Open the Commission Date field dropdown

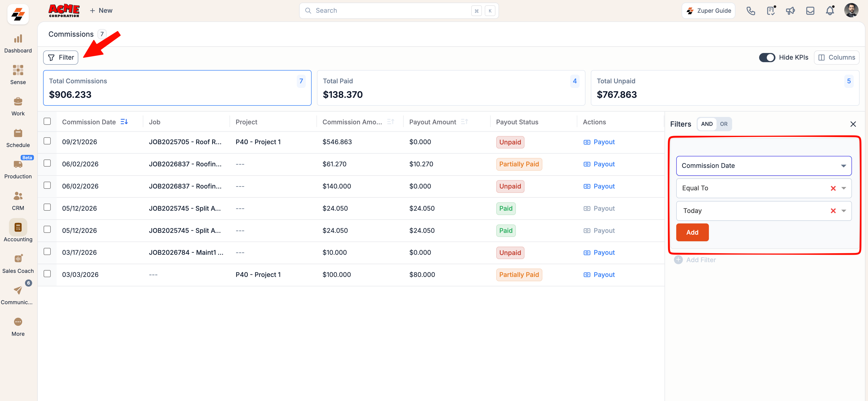click(x=763, y=166)
